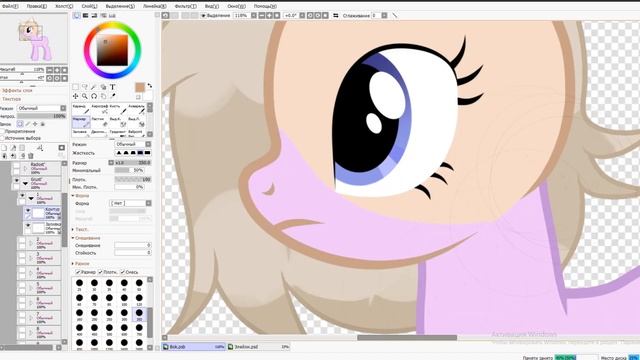Image resolution: width=640 pixels, height=360 pixels.
Task: Open the Окно menu
Action: [237, 6]
